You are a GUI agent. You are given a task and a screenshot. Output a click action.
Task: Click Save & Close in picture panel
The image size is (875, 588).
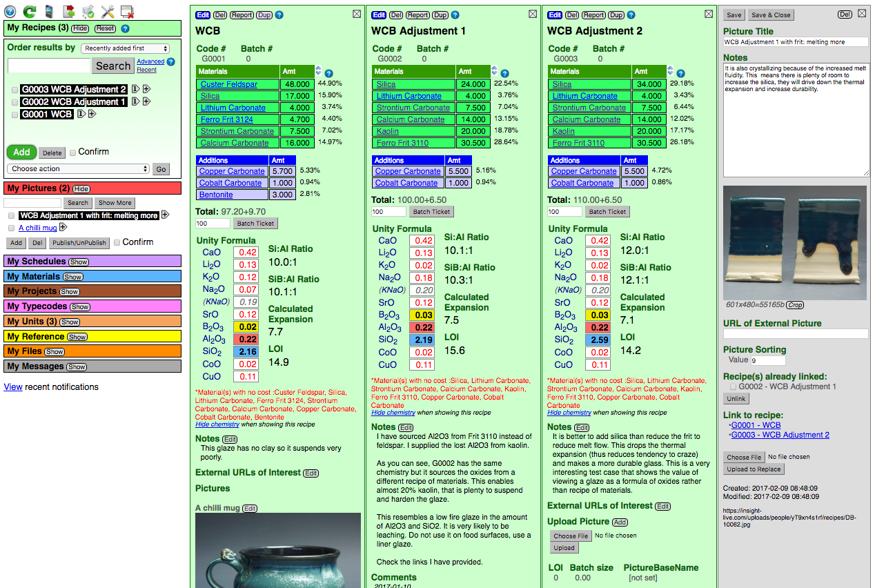(x=771, y=15)
